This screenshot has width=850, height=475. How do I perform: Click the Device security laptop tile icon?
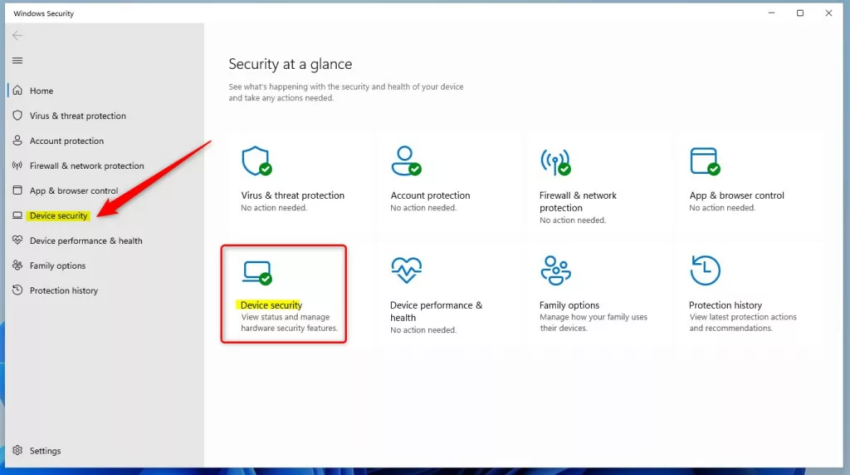tap(257, 273)
